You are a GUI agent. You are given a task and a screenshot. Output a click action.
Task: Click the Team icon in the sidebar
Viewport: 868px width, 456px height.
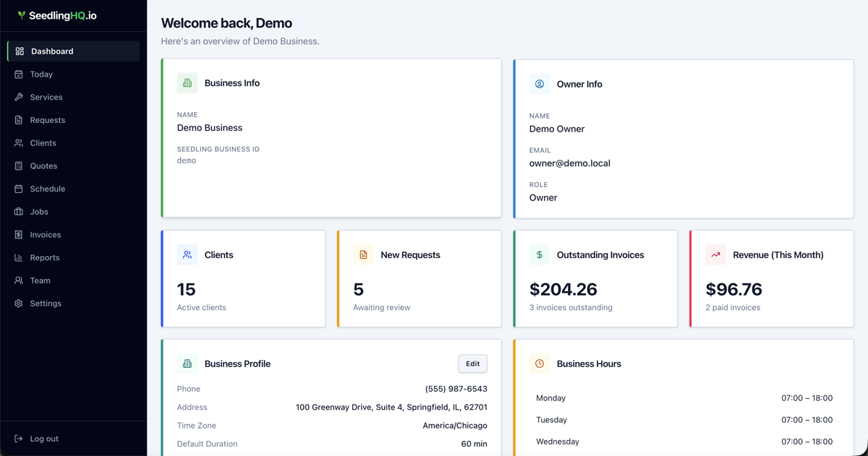pos(18,280)
